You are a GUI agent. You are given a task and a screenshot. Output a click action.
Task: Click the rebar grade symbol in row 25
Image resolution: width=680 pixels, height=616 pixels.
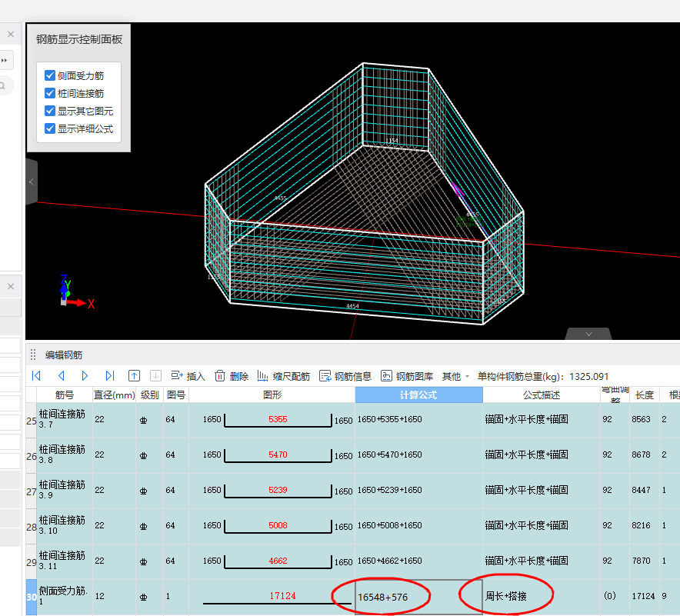pyautogui.click(x=144, y=420)
